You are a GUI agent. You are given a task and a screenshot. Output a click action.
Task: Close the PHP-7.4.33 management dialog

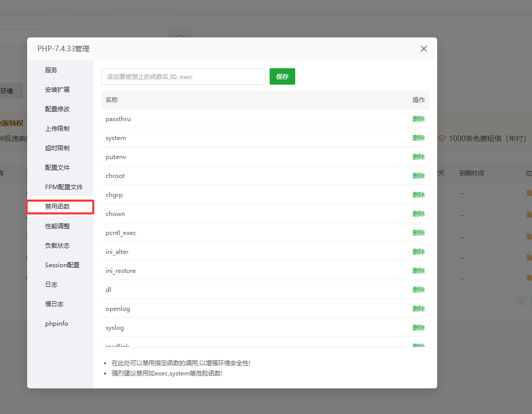pos(424,49)
